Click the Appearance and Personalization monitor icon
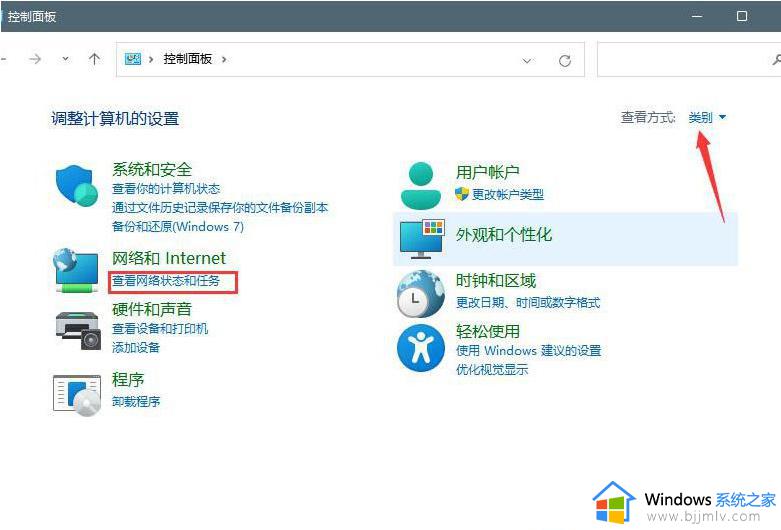The height and width of the screenshot is (530, 781). coord(421,239)
